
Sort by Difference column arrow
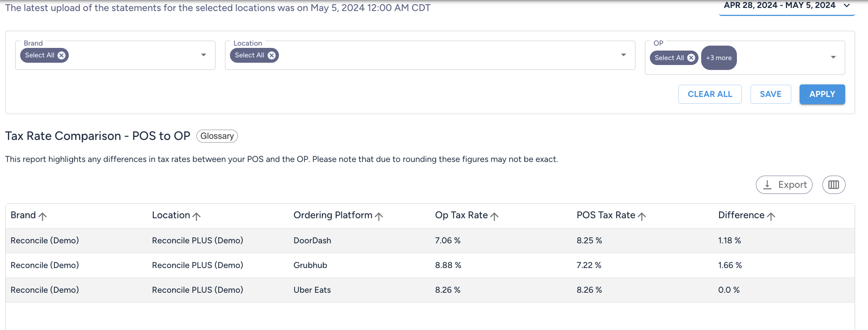[x=771, y=216]
